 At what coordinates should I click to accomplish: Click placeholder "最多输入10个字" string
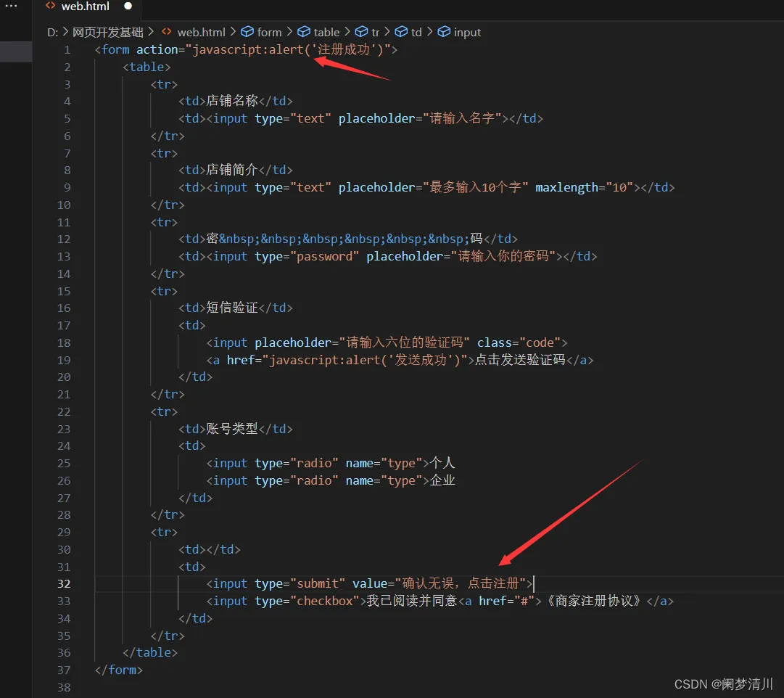[x=476, y=188]
